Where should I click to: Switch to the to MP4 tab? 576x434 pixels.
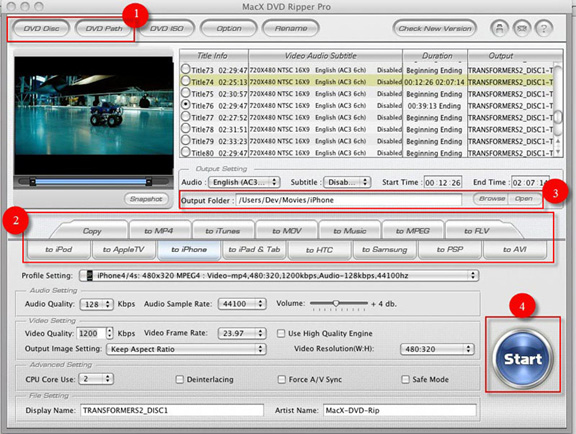click(159, 231)
